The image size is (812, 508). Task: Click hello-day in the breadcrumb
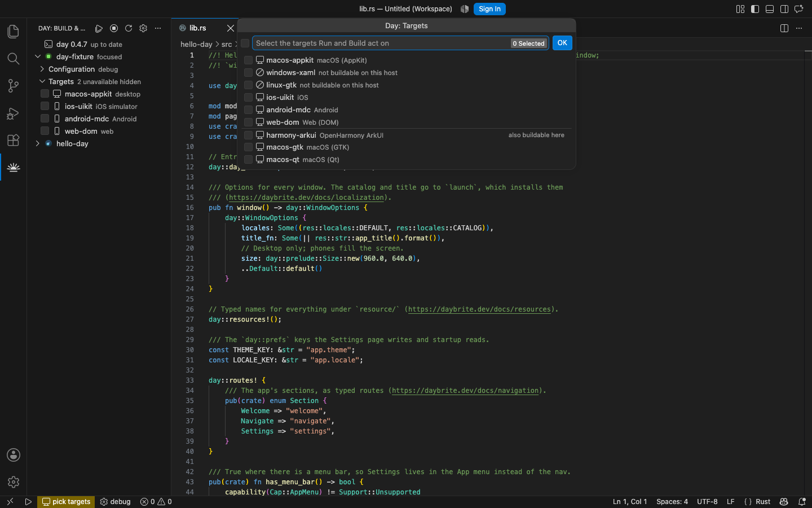point(196,44)
